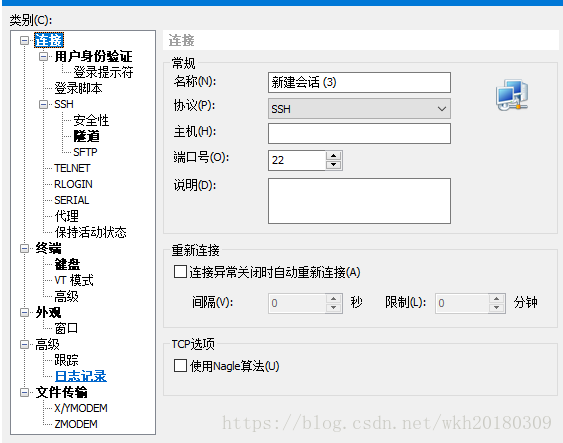Open 键盘 keyboard settings

[x=67, y=264]
